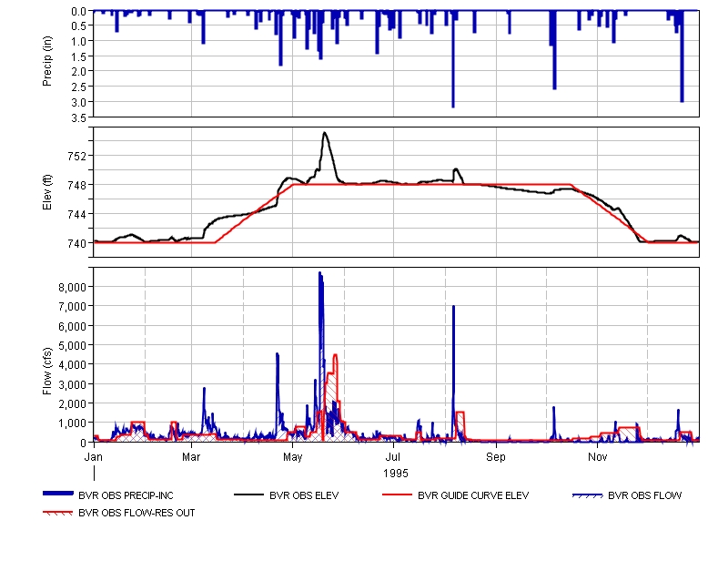Viewport: 728px width, 571px height.
Task: Click the red BVR GUIDE CURVE ELEV legend line
Action: click(397, 495)
